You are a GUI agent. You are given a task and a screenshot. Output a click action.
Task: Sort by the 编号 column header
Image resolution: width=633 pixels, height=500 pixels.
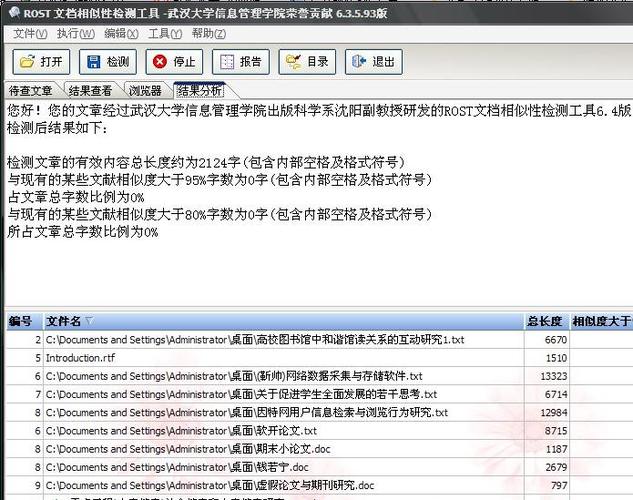tap(24, 321)
